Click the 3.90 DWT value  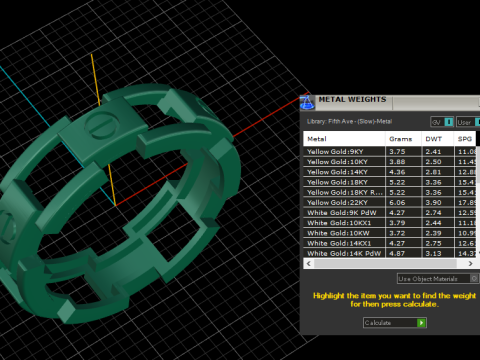[433, 203]
